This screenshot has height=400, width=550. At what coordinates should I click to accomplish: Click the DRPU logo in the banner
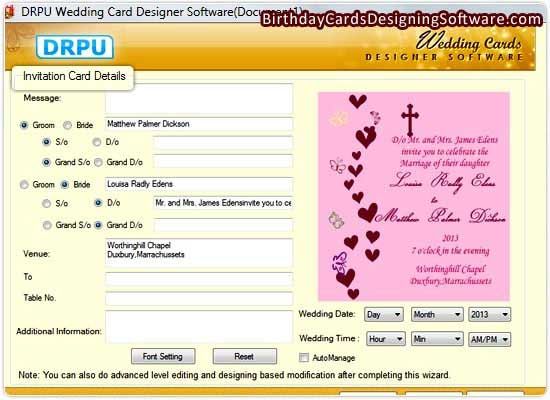[74, 47]
